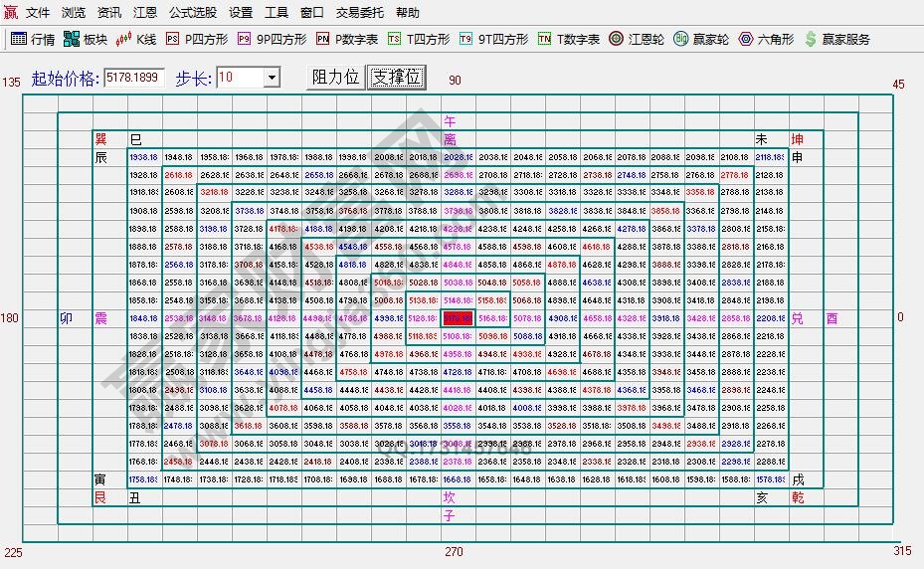Select the T四方形 tool
The height and width of the screenshot is (569, 924).
[418, 40]
